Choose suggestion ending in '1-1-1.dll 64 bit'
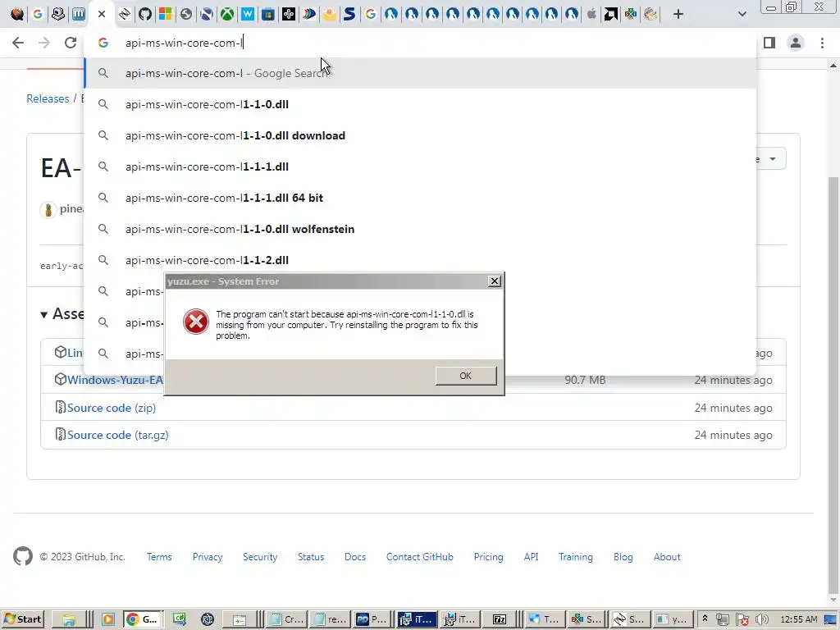The image size is (840, 630). pos(420,198)
